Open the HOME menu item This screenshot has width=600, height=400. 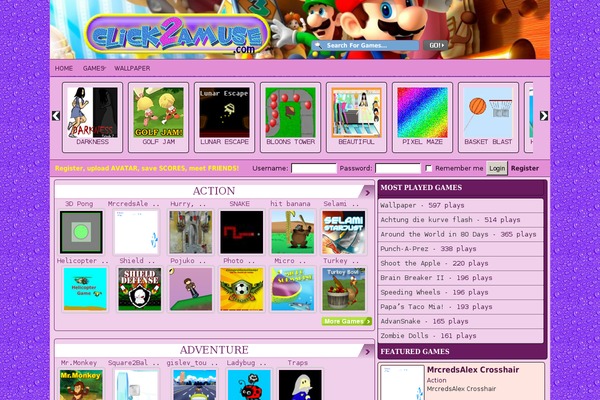click(64, 68)
